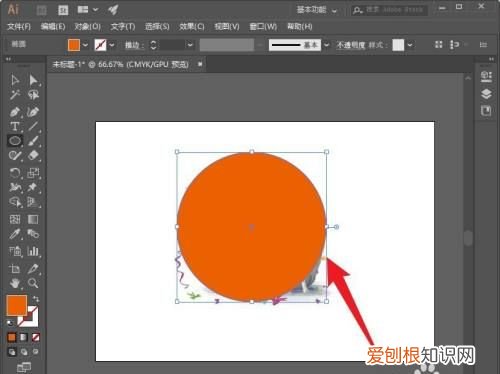This screenshot has height=374, width=500.
Task: Select the Mesh tool
Action: [15, 219]
